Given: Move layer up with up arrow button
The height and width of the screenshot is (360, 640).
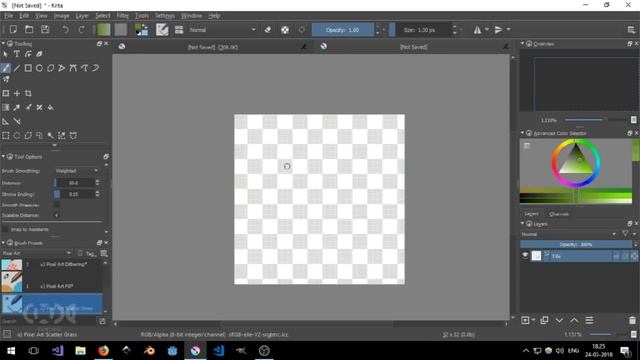Looking at the screenshot, I should 574,320.
